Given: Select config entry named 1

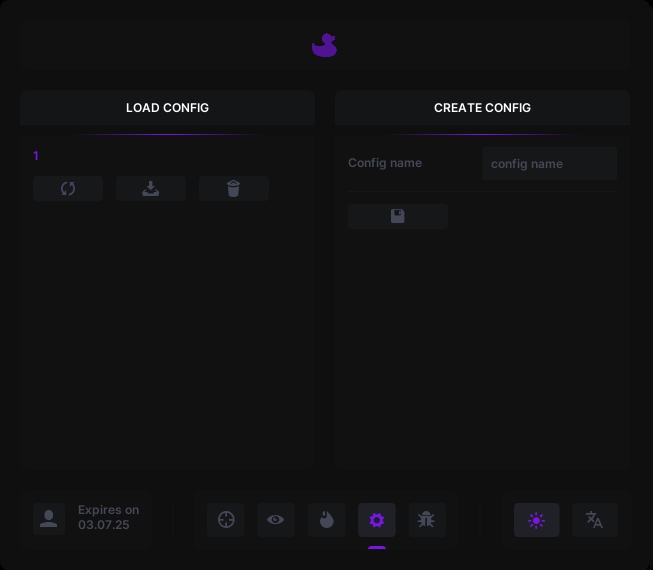Looking at the screenshot, I should coord(36,156).
